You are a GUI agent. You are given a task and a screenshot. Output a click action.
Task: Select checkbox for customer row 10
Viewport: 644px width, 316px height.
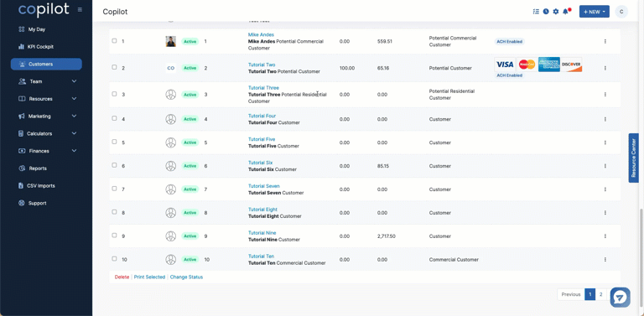114,258
